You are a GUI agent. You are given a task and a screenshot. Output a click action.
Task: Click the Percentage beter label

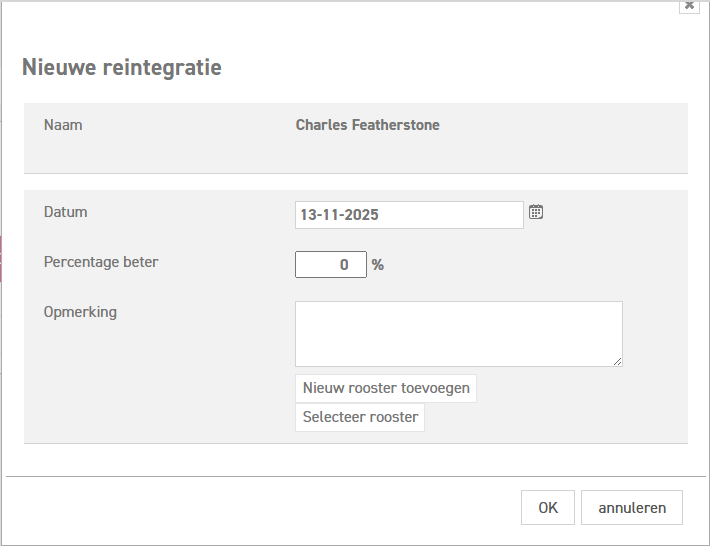(x=101, y=262)
